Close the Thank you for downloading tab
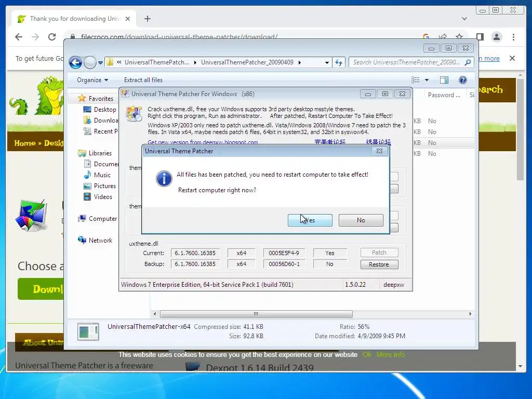The width and height of the screenshot is (532, 399). click(128, 19)
